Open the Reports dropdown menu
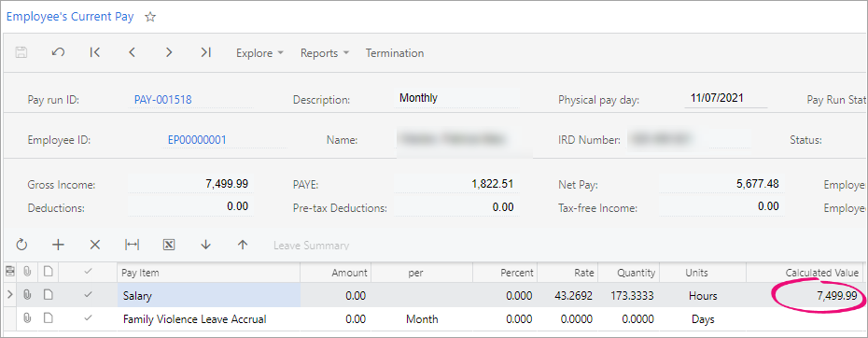The width and height of the screenshot is (868, 338). (x=325, y=53)
